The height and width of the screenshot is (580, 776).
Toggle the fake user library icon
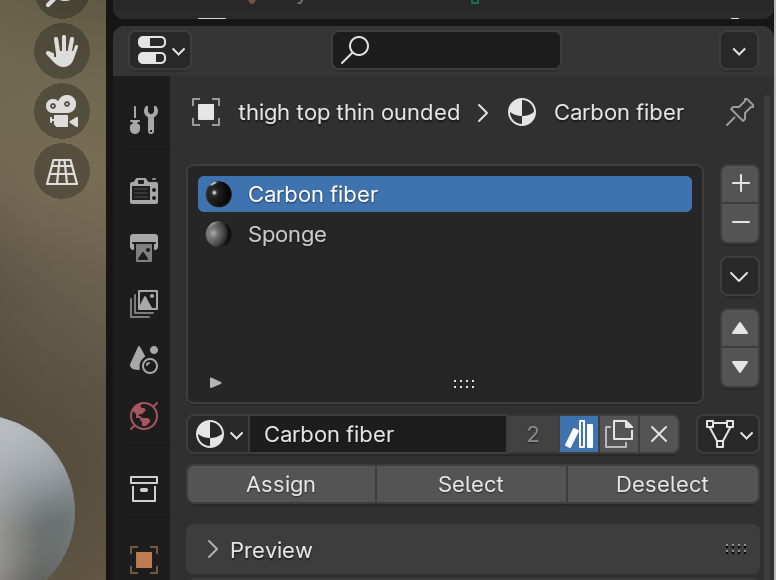(579, 435)
